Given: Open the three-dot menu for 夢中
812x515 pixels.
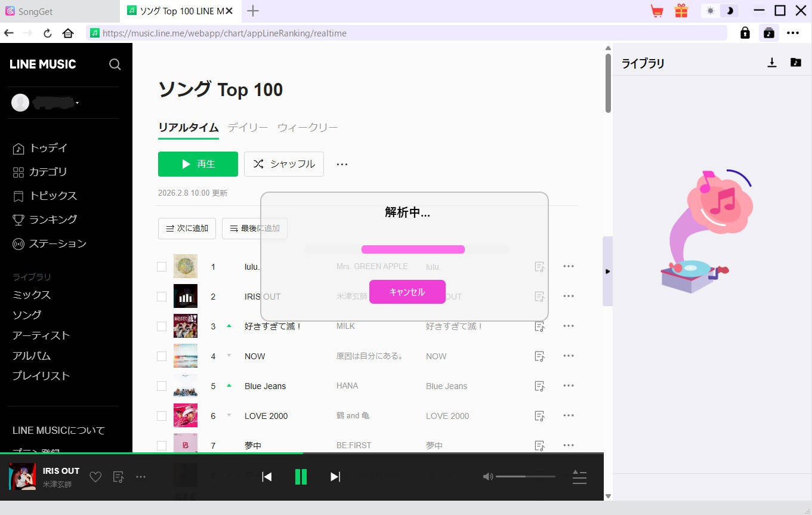Looking at the screenshot, I should click(568, 445).
